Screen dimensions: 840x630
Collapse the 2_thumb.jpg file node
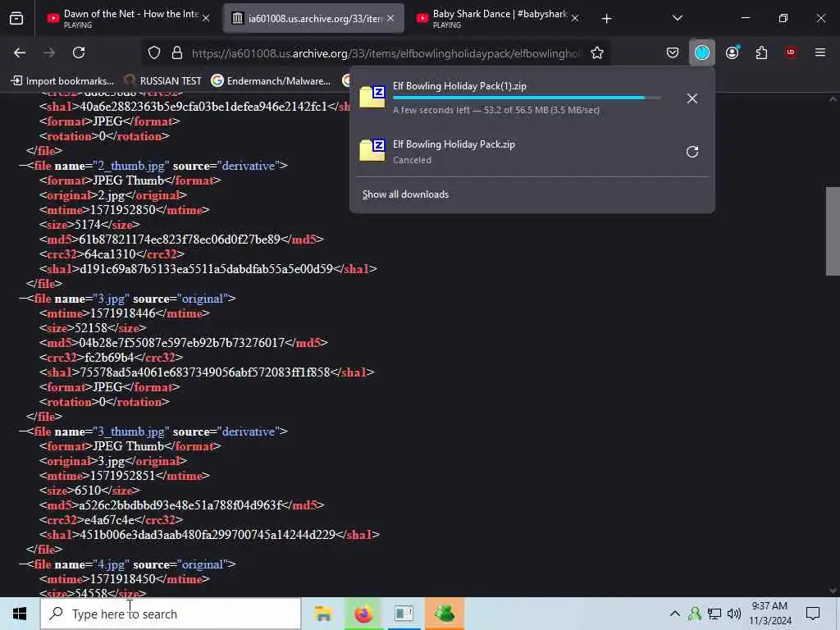click(23, 166)
